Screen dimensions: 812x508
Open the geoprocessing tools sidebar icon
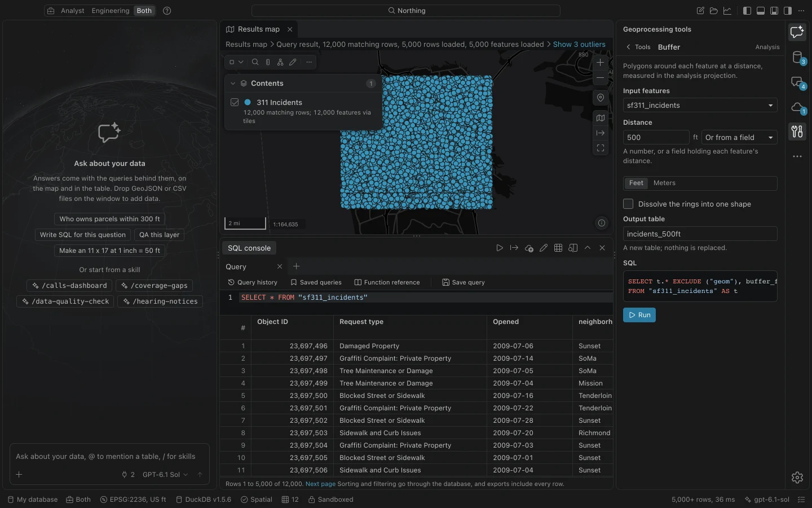[797, 132]
